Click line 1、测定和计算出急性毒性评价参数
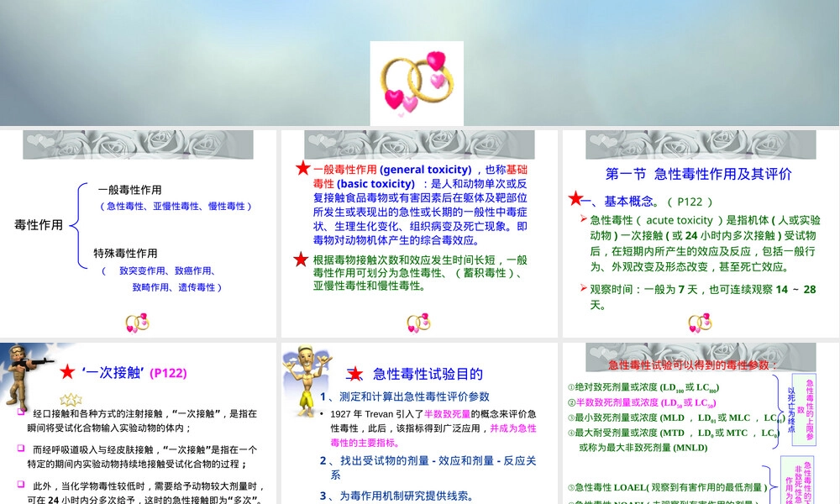Screen dimensions: 840x504 pos(405,396)
